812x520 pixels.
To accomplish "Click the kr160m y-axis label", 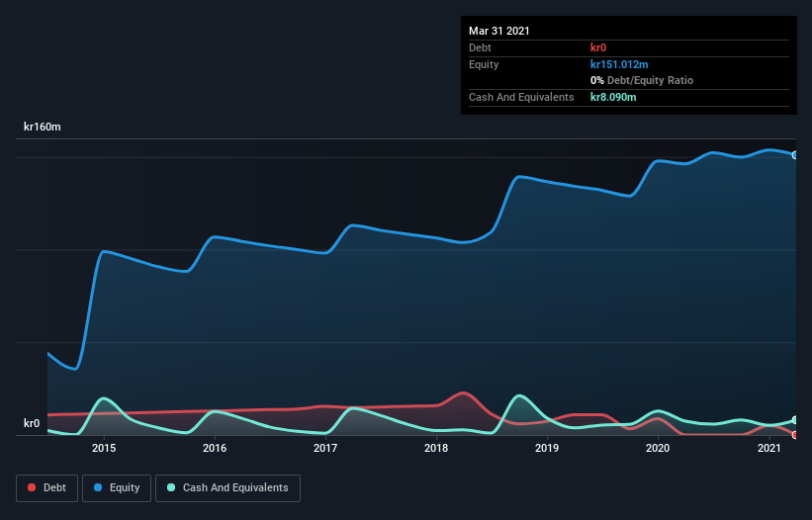I will (43, 127).
